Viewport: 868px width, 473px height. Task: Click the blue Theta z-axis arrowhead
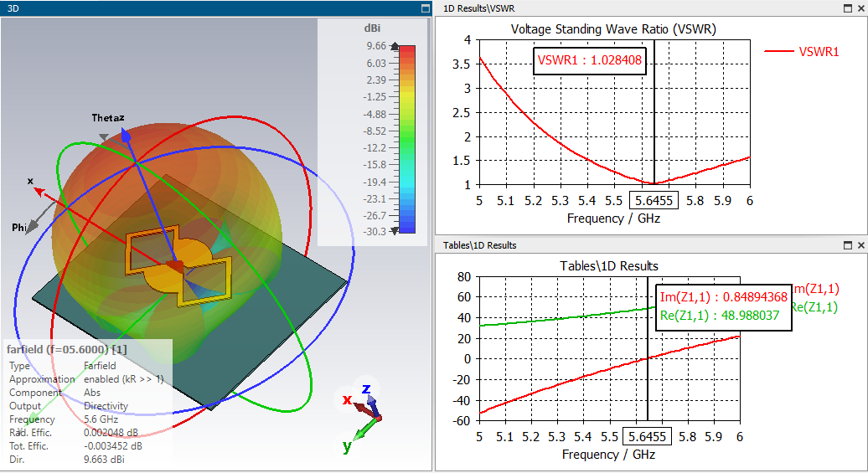[126, 136]
